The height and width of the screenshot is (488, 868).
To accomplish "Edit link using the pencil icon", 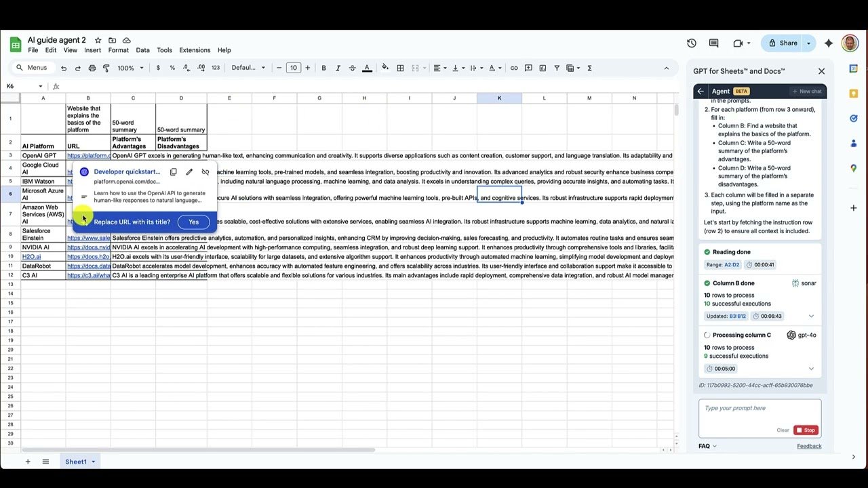I will tap(189, 172).
